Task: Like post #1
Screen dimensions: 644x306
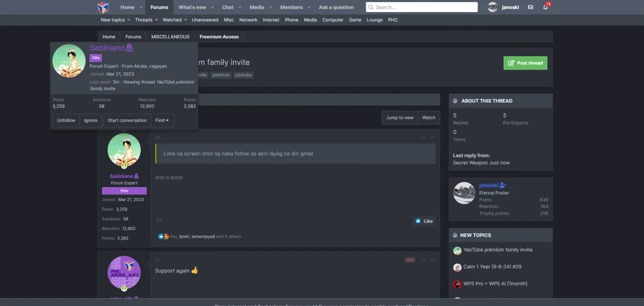Action: pos(424,221)
